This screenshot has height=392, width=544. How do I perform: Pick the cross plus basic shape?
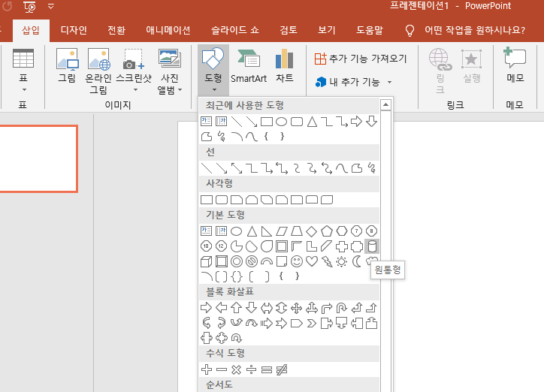pyautogui.click(x=341, y=246)
